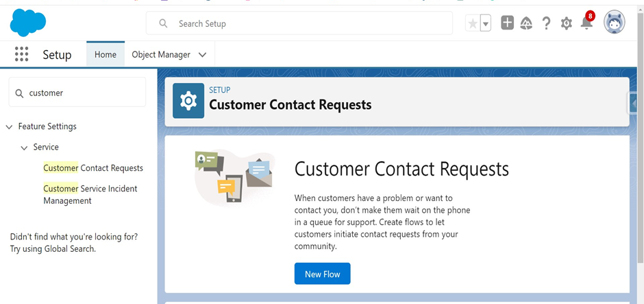Open the App Launcher dots grid
The image size is (644, 304).
click(x=21, y=54)
